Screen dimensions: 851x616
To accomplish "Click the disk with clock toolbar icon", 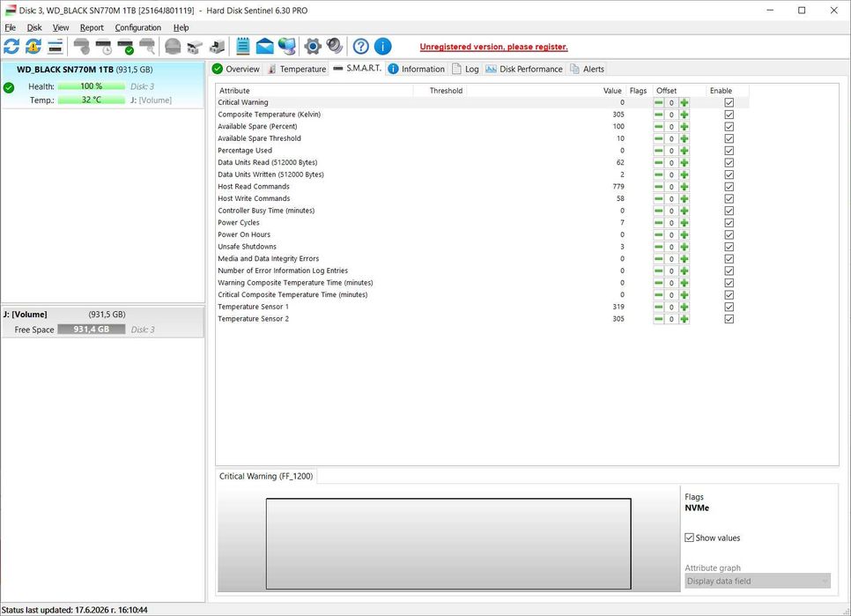I will tap(103, 47).
